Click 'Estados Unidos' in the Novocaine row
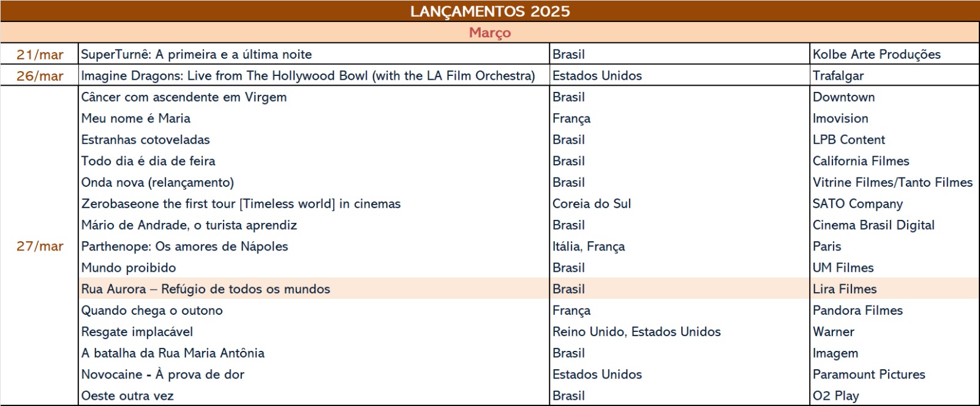This screenshot has height=406, width=980. [x=597, y=375]
